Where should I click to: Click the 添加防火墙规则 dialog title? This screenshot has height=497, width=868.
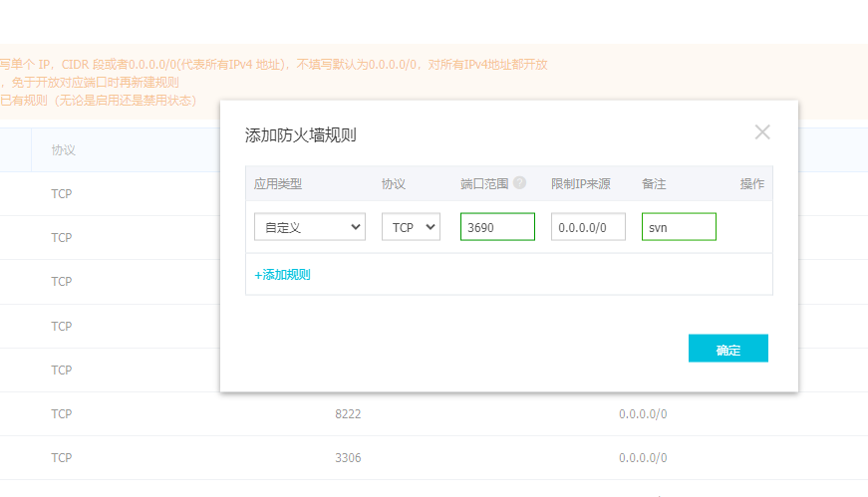301,134
